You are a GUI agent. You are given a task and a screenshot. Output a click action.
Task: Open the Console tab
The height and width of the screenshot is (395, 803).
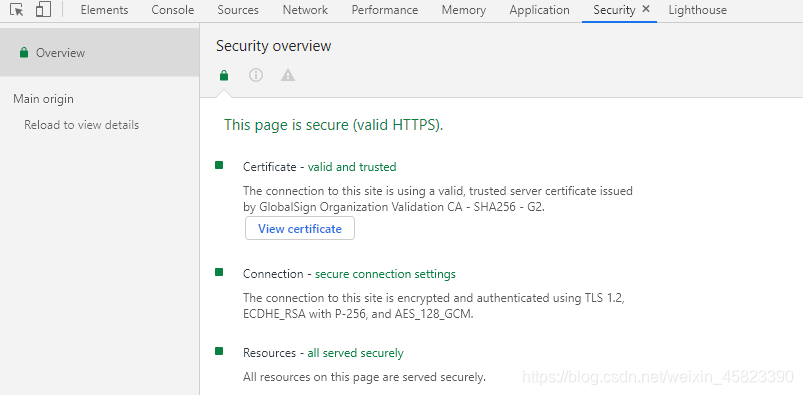[x=173, y=10]
